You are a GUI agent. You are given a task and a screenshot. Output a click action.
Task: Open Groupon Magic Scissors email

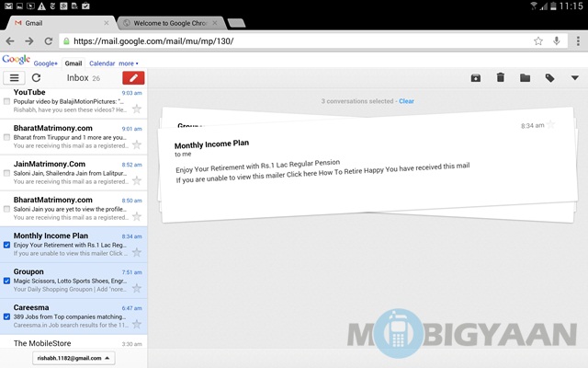tap(73, 281)
